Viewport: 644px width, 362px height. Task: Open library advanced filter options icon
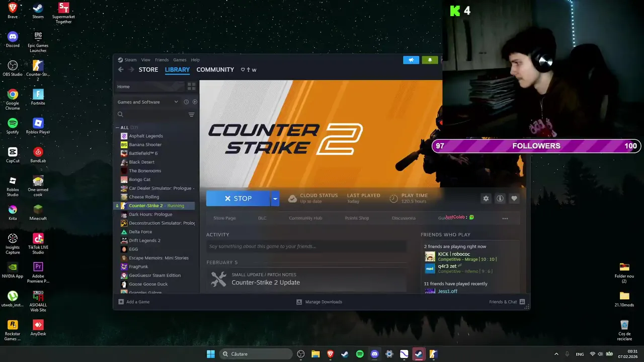pyautogui.click(x=191, y=115)
